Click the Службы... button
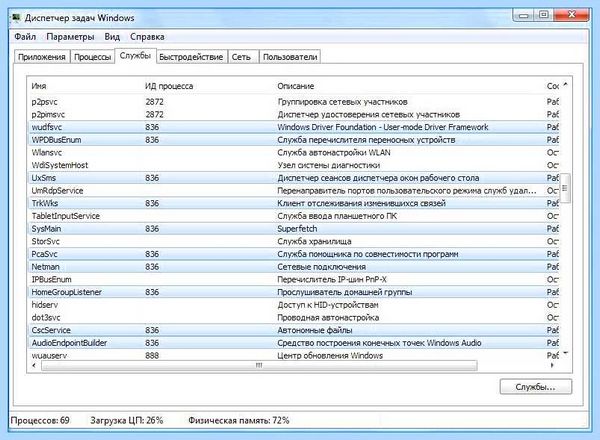The height and width of the screenshot is (440, 600). pyautogui.click(x=535, y=387)
